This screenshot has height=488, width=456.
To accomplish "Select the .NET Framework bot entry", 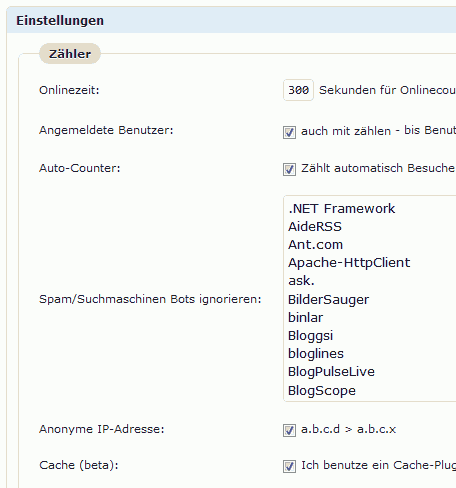I will pos(341,209).
